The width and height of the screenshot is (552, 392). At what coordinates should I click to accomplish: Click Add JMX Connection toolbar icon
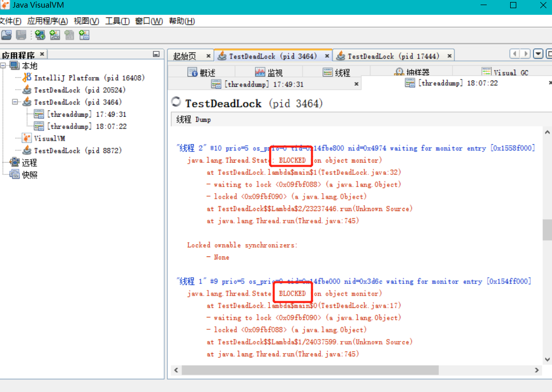tap(55, 35)
